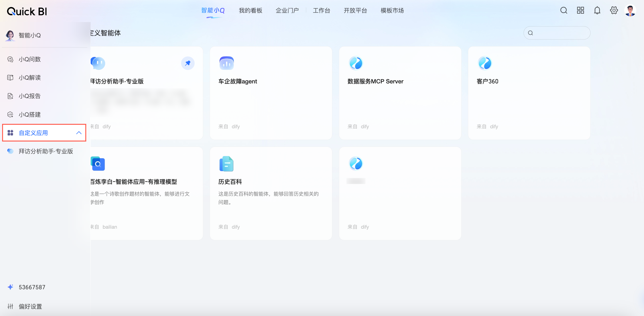Click the 小Q搭建 icon
The width and height of the screenshot is (644, 316).
click(x=10, y=114)
